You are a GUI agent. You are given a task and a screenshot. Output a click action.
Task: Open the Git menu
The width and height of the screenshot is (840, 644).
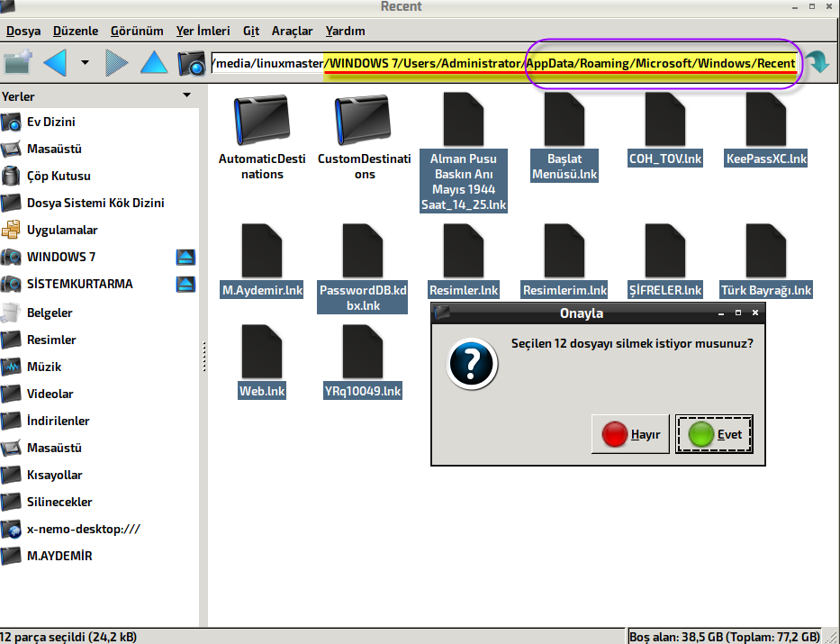click(x=251, y=32)
